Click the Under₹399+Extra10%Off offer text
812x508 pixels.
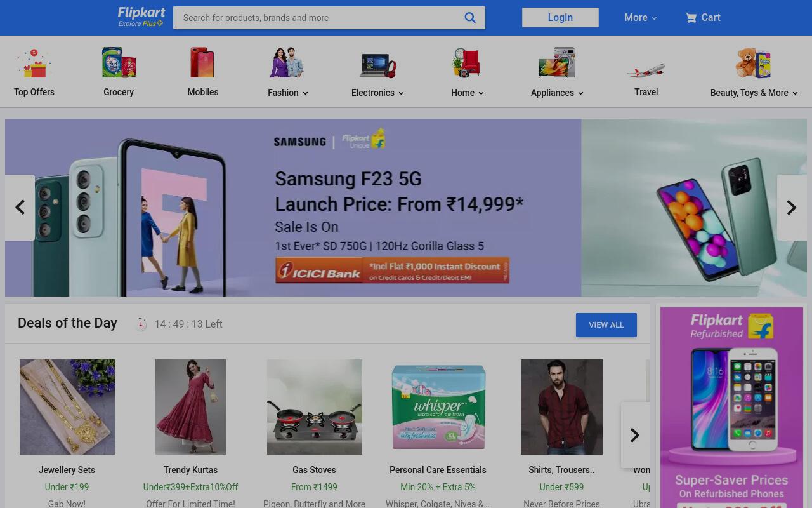point(190,487)
